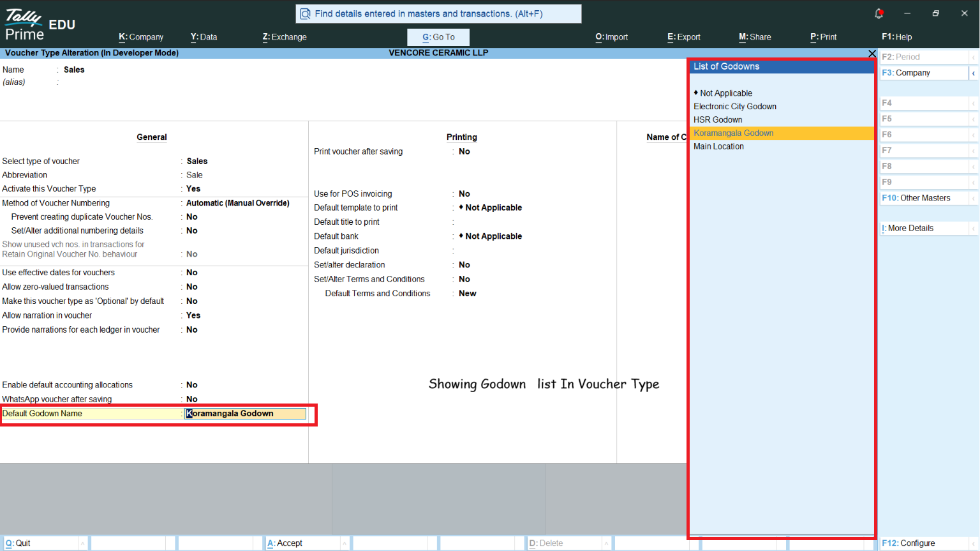Click the G: Go To button
980x551 pixels.
tap(438, 37)
